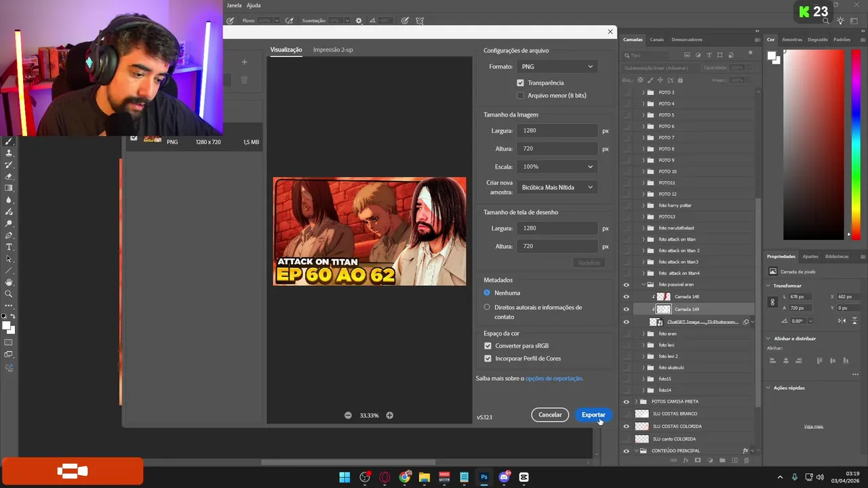Open Discord from the taskbar
This screenshot has height=488, width=868.
(504, 477)
